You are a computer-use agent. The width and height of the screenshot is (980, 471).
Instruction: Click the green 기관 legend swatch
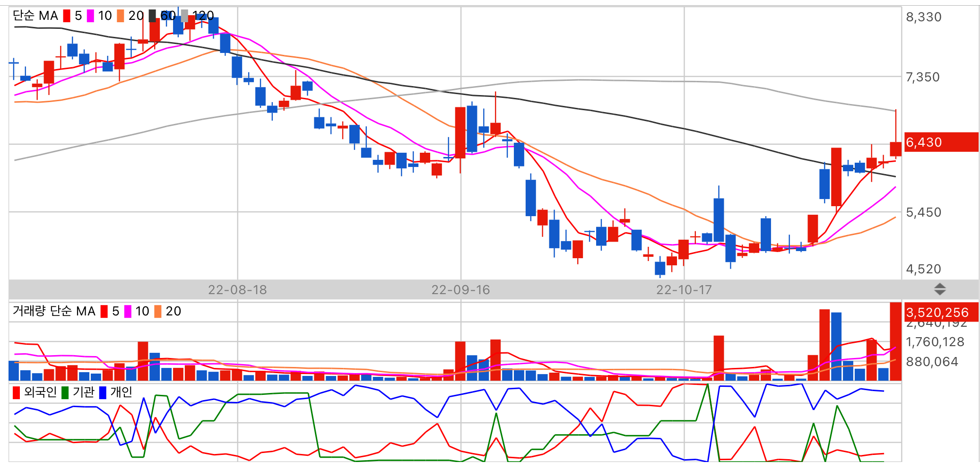[x=65, y=392]
